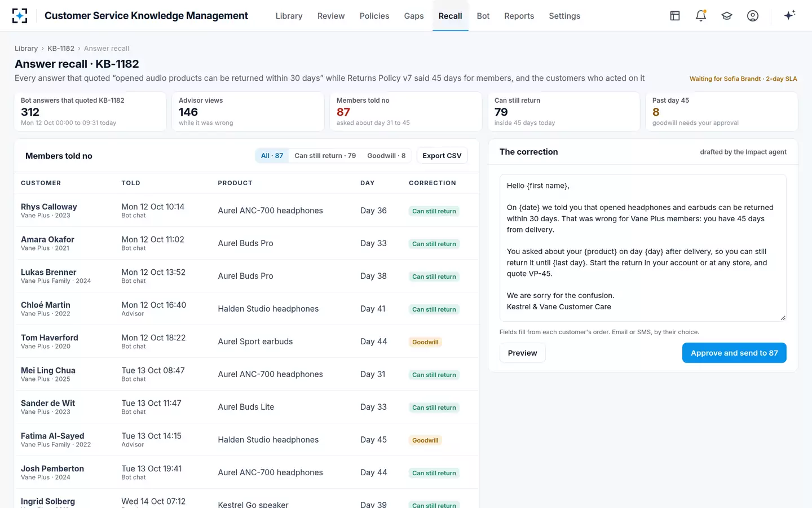
Task: Click the correction text box corner grip
Action: (x=783, y=318)
